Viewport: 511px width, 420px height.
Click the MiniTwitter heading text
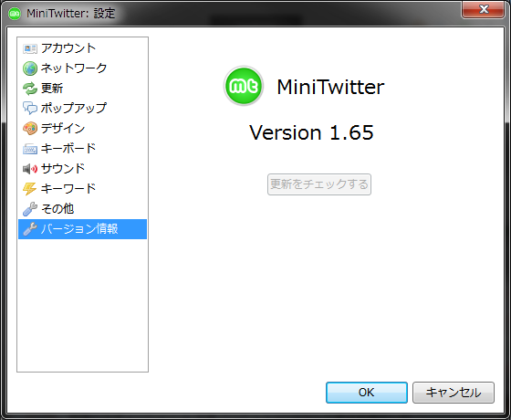(330, 87)
